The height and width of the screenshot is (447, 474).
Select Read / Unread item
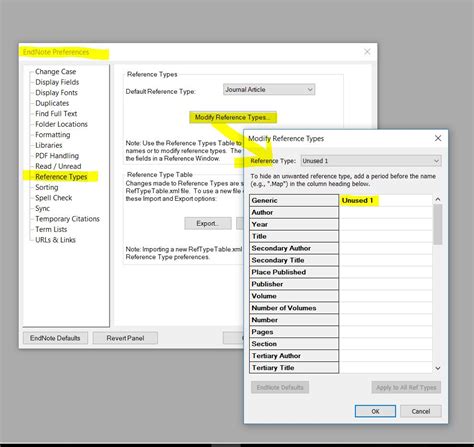[58, 166]
